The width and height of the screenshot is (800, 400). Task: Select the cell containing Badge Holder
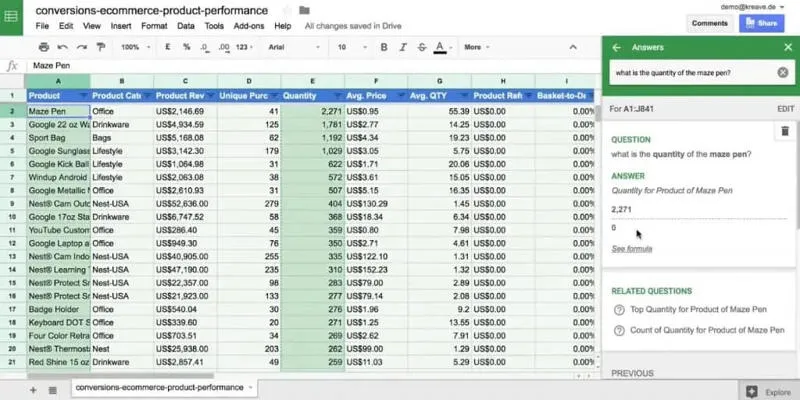pos(58,309)
